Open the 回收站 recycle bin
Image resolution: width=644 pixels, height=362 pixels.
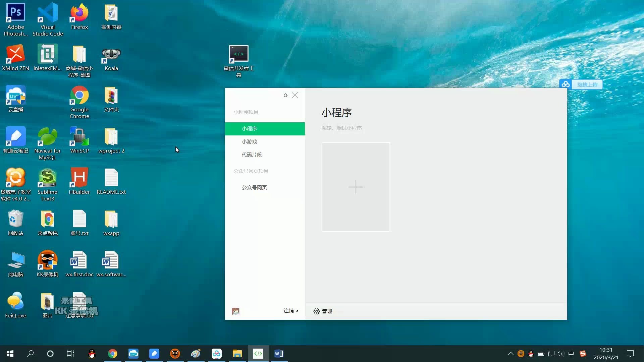coord(15,223)
